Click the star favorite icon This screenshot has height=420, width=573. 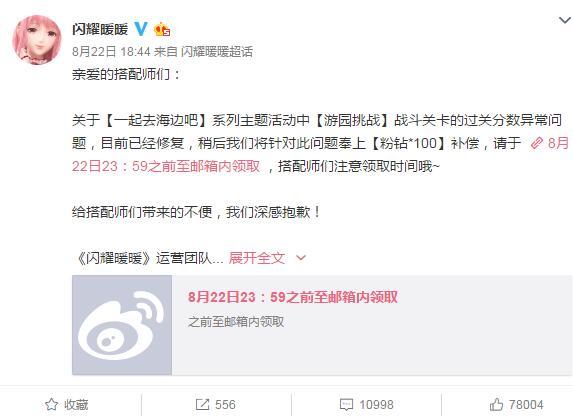tap(52, 404)
